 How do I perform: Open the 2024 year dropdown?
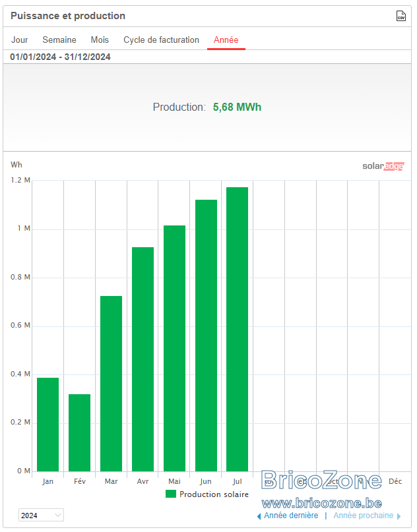(x=41, y=515)
